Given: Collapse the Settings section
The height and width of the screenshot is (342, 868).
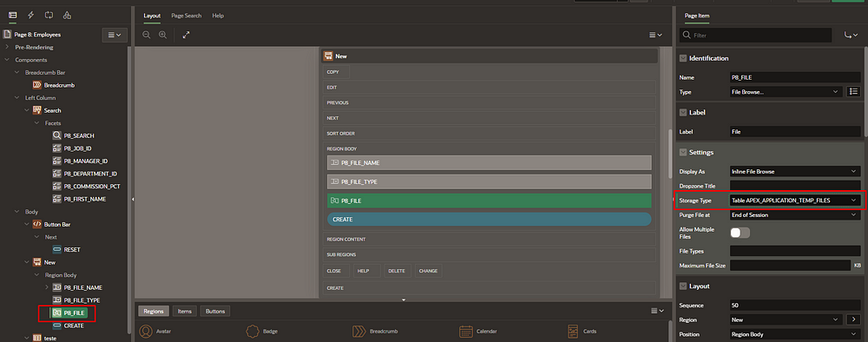Looking at the screenshot, I should (682, 152).
